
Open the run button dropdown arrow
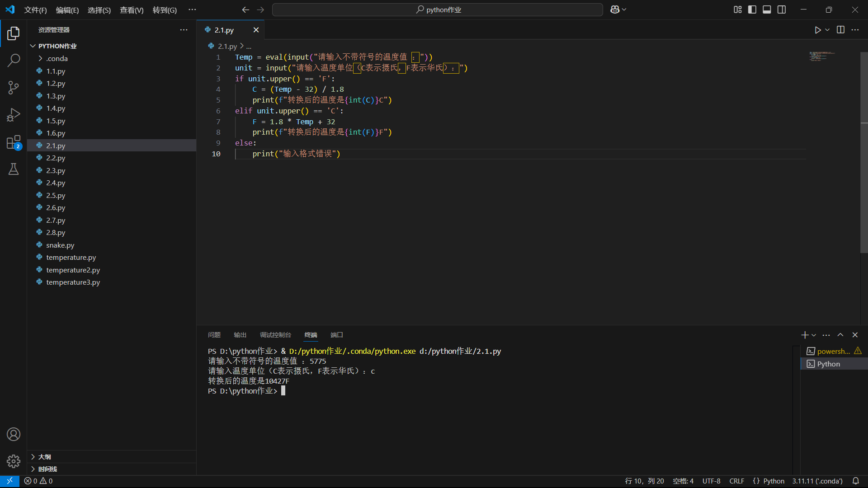pyautogui.click(x=827, y=30)
